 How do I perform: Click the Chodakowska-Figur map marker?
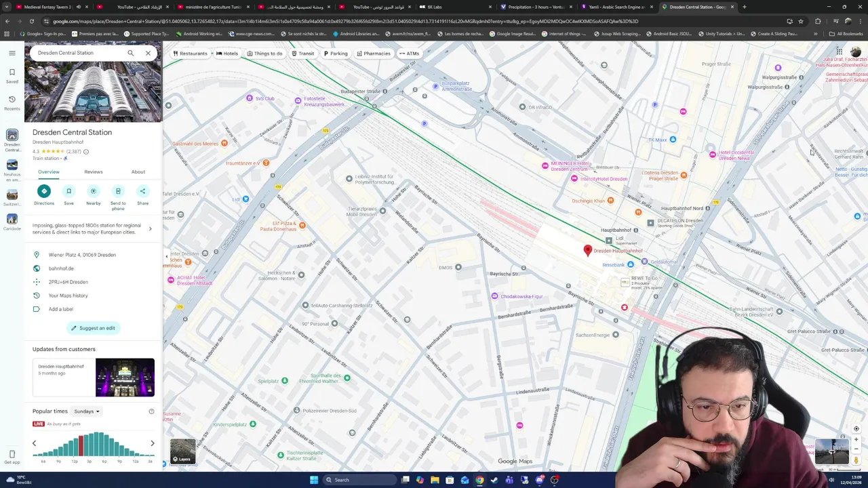point(494,296)
